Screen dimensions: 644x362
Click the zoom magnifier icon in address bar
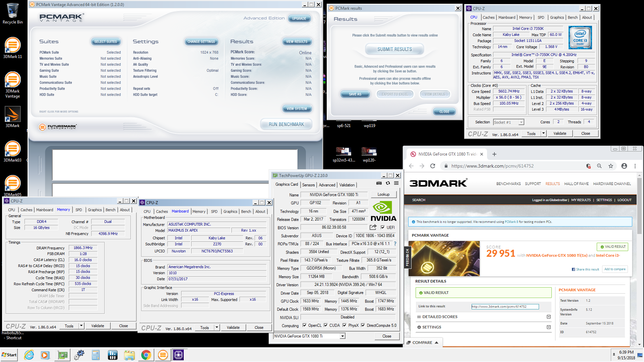[599, 166]
